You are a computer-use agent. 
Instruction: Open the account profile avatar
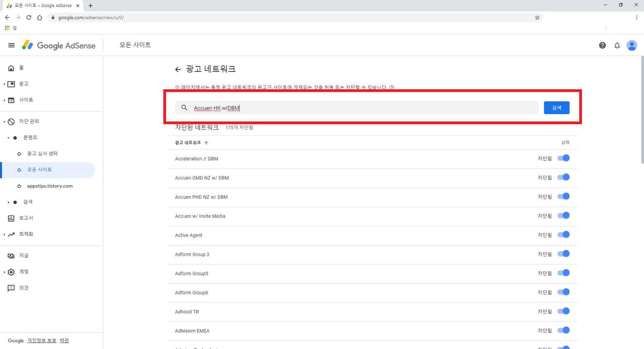click(x=632, y=45)
